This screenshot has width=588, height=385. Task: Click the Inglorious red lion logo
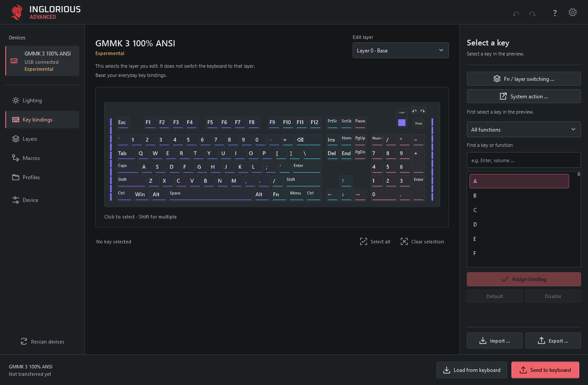17,12
